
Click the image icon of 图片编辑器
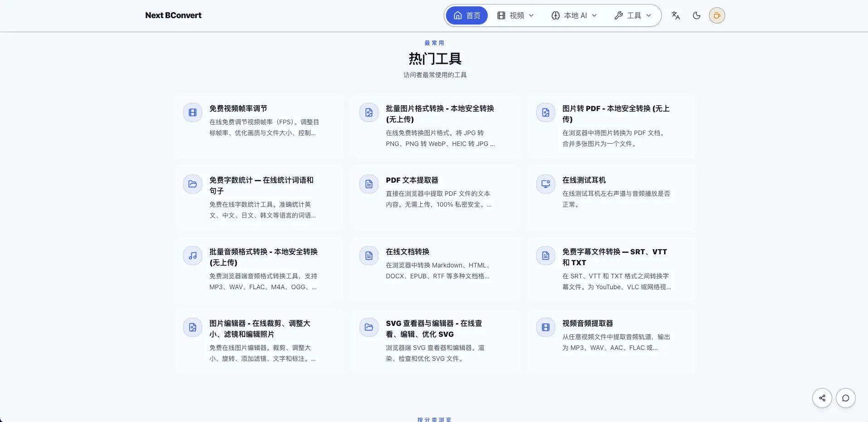coord(193,327)
